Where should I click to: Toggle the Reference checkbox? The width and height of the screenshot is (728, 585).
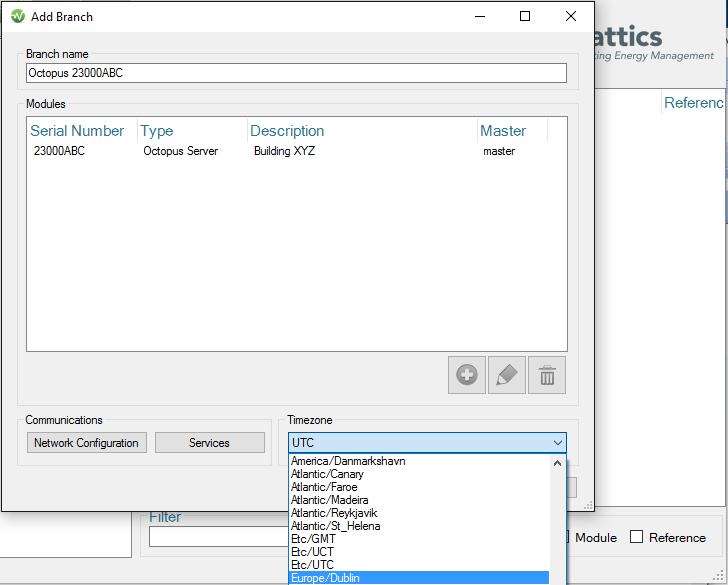point(636,537)
